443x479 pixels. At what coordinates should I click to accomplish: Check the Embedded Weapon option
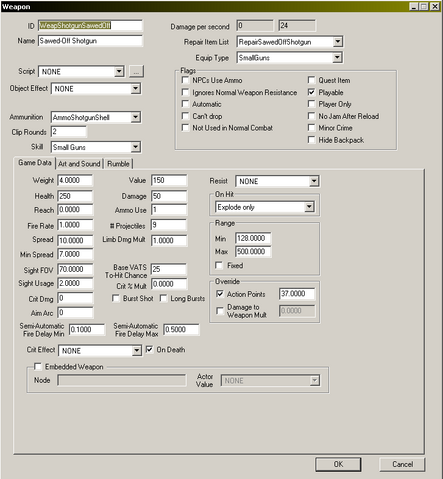coord(38,367)
